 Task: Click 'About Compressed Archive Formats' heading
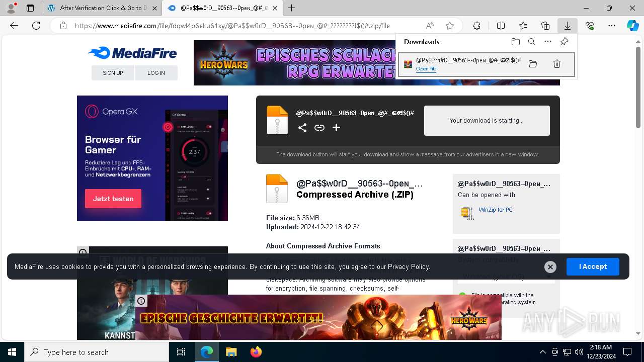click(x=323, y=246)
